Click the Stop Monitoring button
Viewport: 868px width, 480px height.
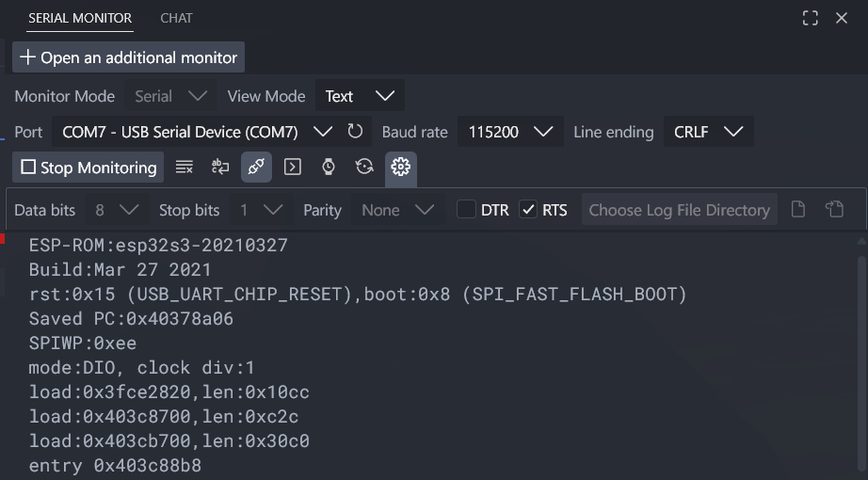(88, 168)
